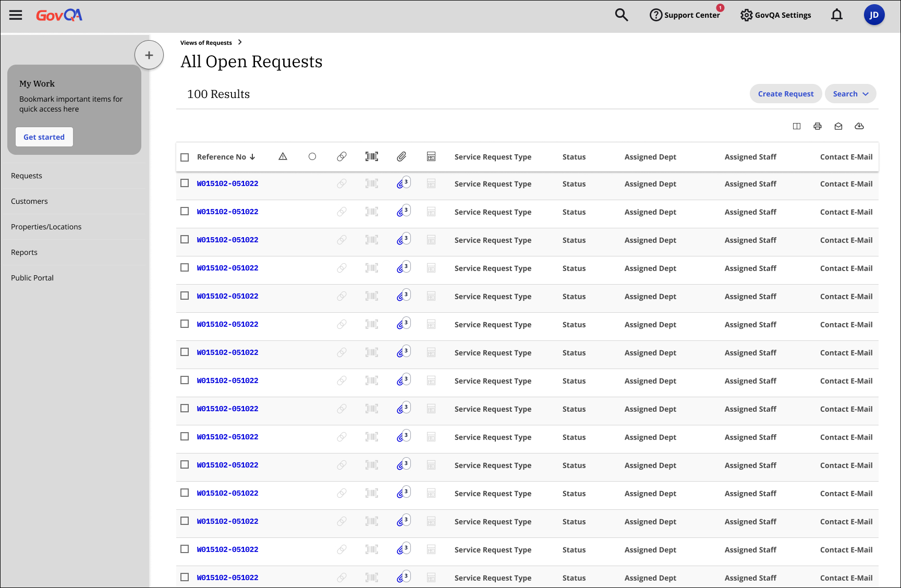
Task: Click Get started in My Work card
Action: 44,137
